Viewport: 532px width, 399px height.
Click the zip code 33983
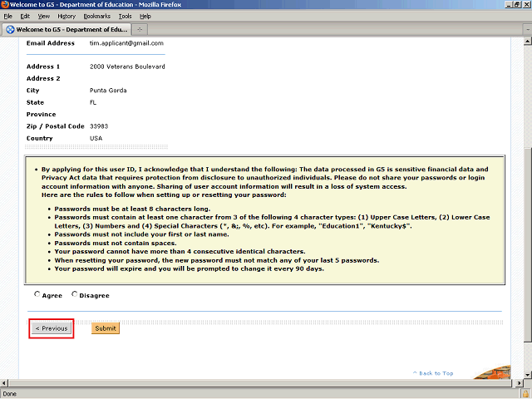[x=99, y=126]
